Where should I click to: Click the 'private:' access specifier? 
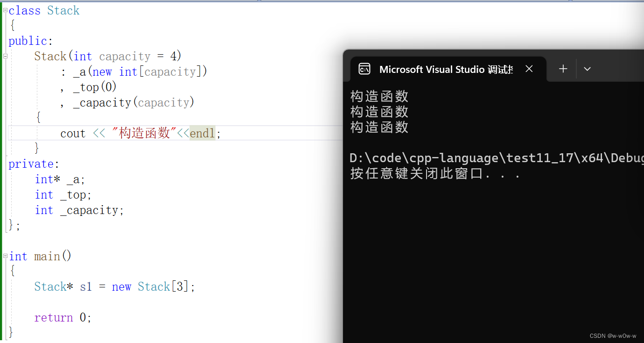(34, 164)
